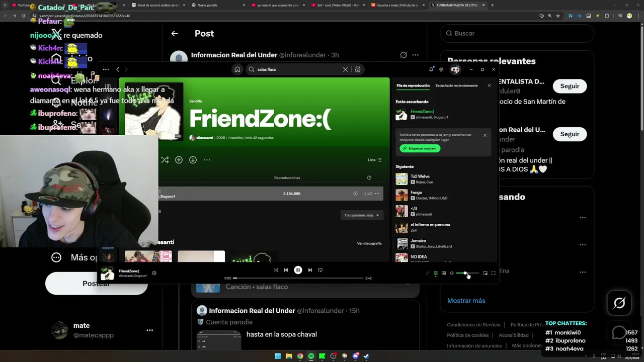Add highlighted track row to liked songs
This screenshot has width=644, height=362.
[x=355, y=194]
